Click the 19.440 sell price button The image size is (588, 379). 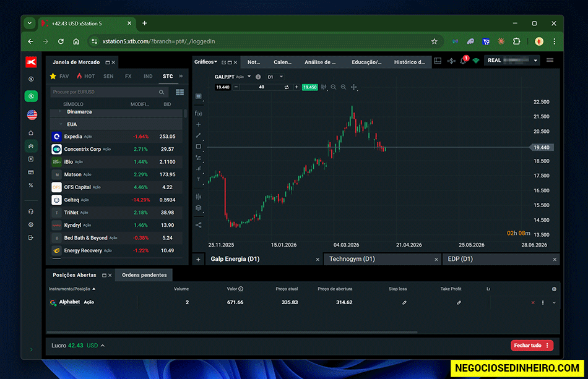[223, 87]
